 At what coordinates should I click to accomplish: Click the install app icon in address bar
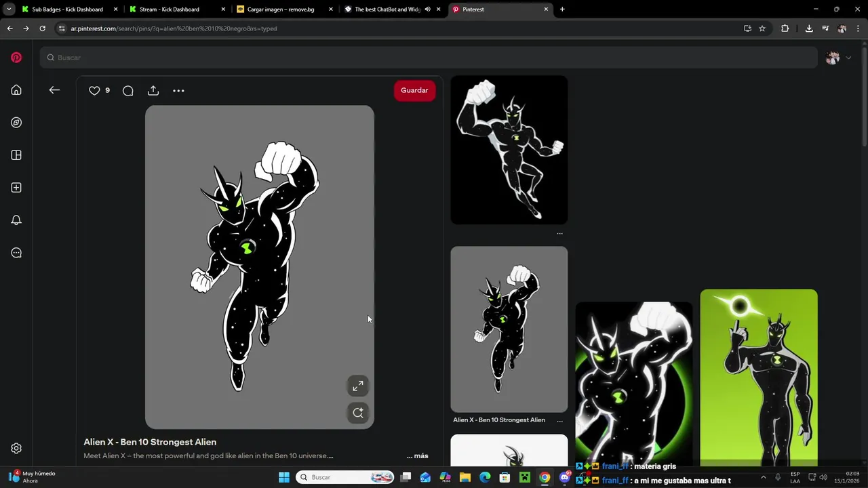(747, 28)
